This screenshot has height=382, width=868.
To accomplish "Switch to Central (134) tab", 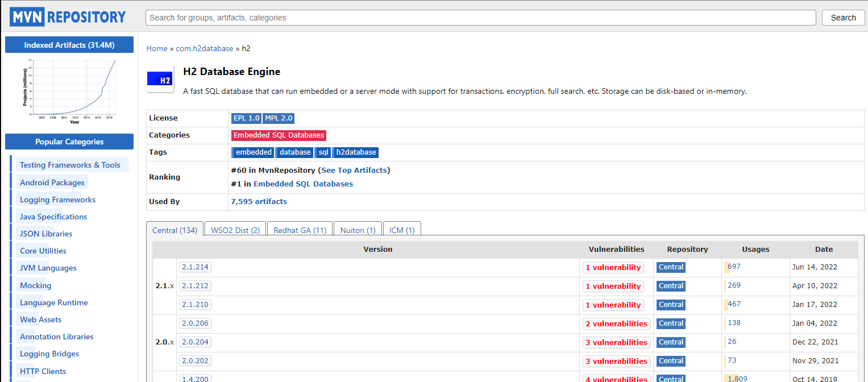I will 175,230.
